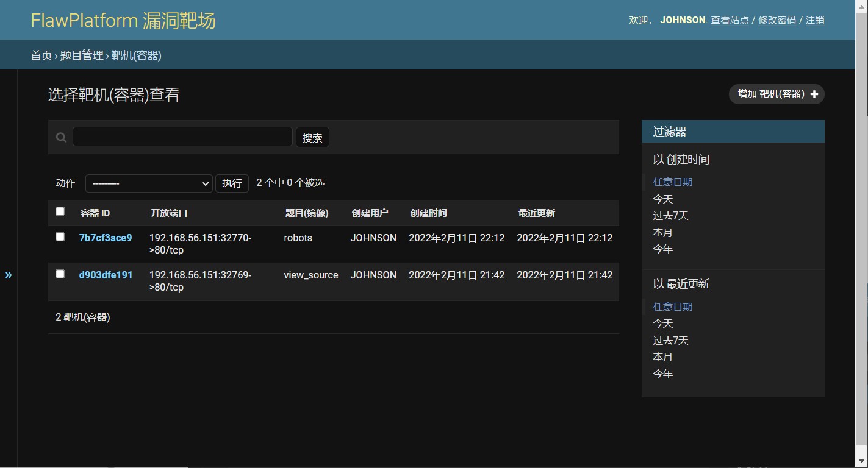Image resolution: width=868 pixels, height=468 pixels.
Task: Filter 以 最近更新 by 过去7天
Action: coord(671,340)
